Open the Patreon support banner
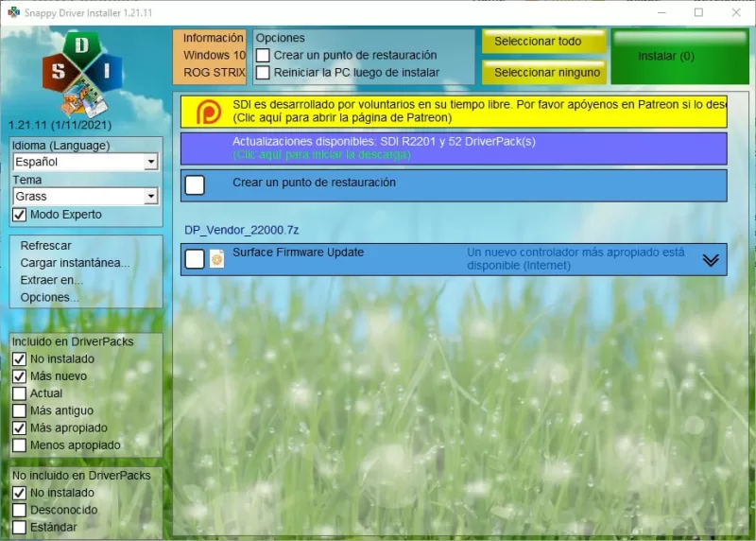The image size is (756, 541). [454, 112]
